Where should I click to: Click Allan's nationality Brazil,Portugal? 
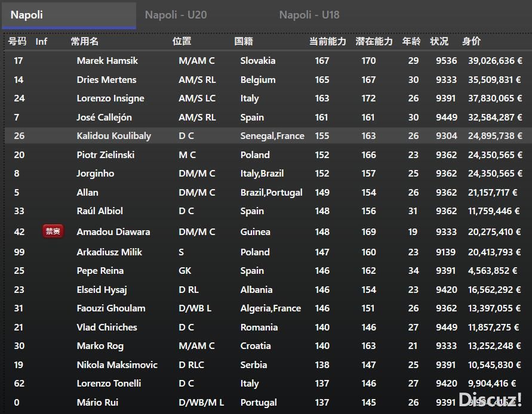pos(271,193)
